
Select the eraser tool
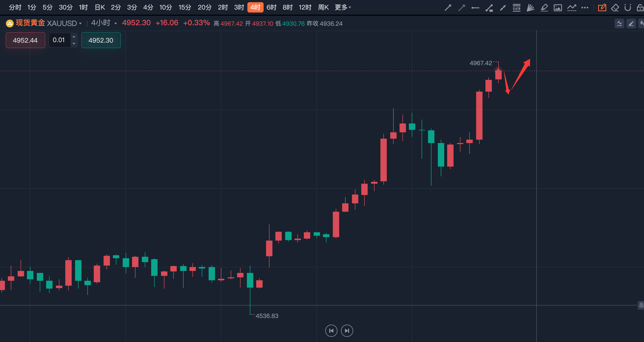tap(615, 8)
